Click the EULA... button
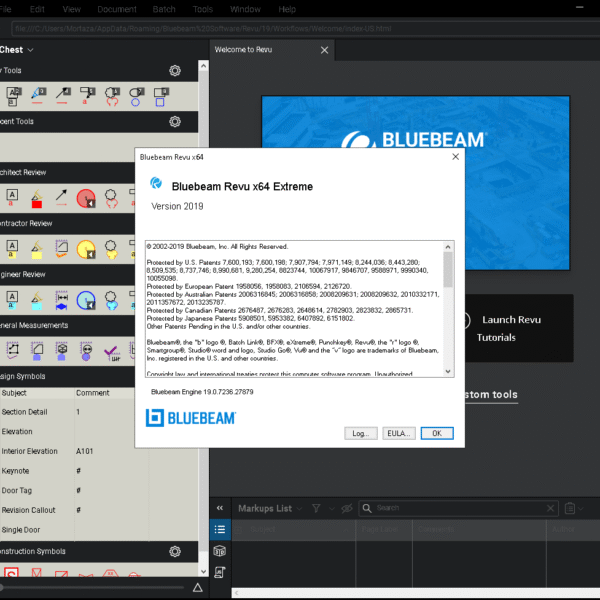Viewport: 600px width, 600px height. click(399, 433)
